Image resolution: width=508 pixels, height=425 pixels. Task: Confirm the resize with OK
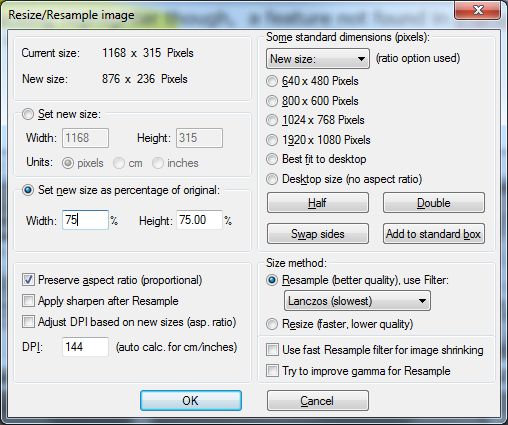(191, 400)
